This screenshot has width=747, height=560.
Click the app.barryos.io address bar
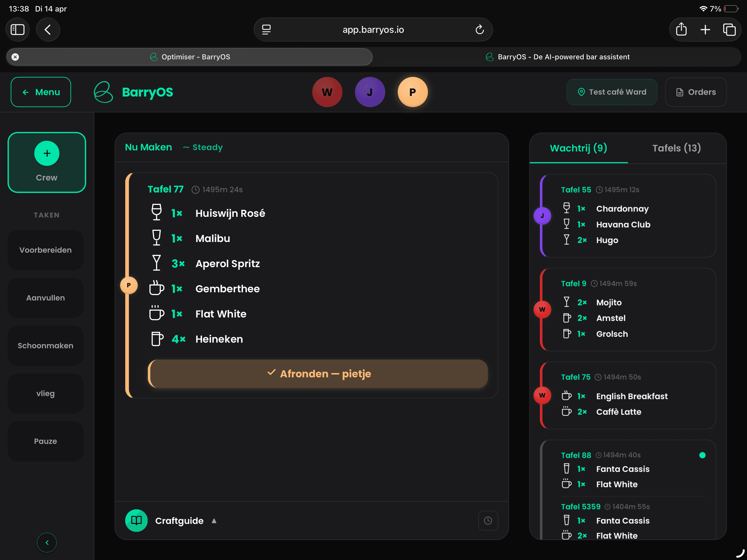373,30
